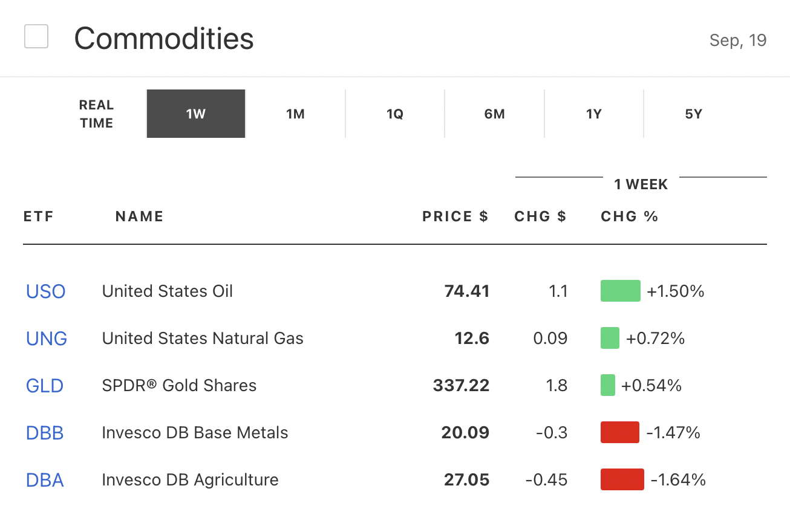790x532 pixels.
Task: Click the PRICE $ column header
Action: [x=455, y=216]
